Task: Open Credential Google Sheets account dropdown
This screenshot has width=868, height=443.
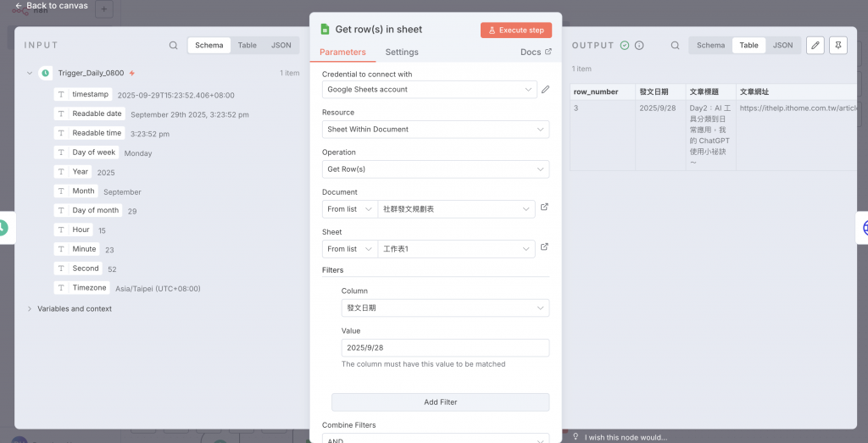Action: point(430,90)
